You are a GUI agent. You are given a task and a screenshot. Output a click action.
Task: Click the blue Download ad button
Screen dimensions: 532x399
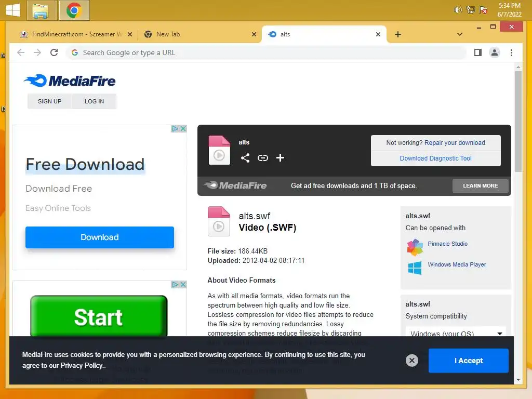[x=100, y=237]
